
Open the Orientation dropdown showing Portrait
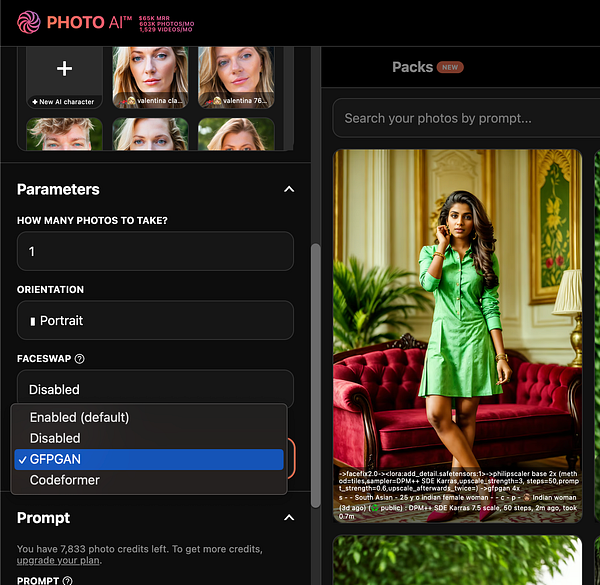155,320
